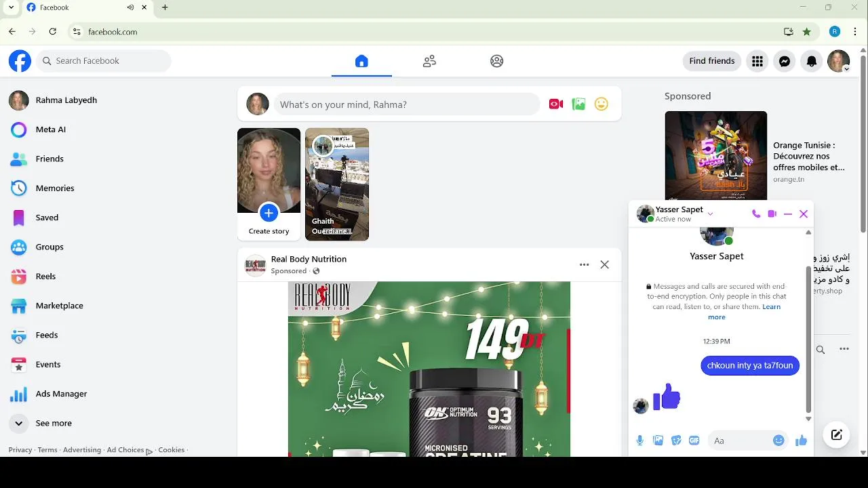Screen dimensions: 868x488
Task: Hide the Real Body Nutrition post
Action: [605, 265]
